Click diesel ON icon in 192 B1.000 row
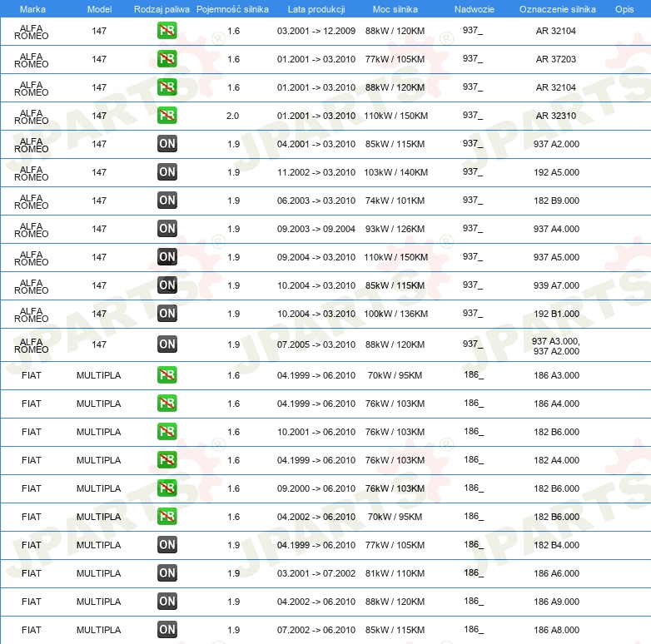Screen dimensions: 651x644 (166, 313)
